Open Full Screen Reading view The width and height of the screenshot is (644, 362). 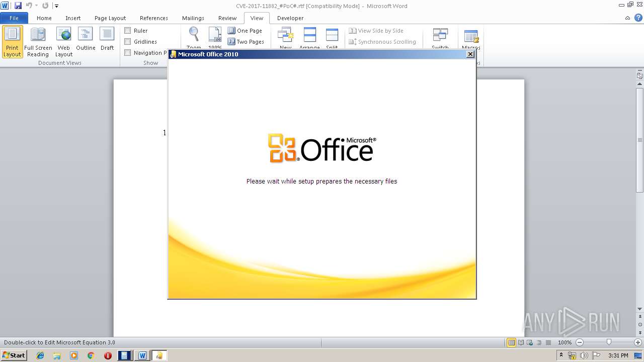[x=38, y=42]
